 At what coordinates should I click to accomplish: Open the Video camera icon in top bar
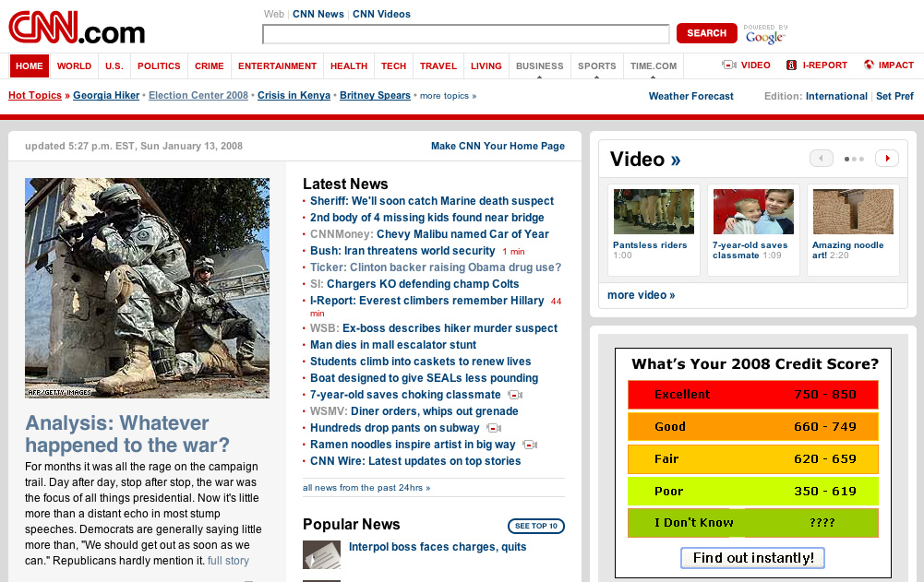[729, 65]
